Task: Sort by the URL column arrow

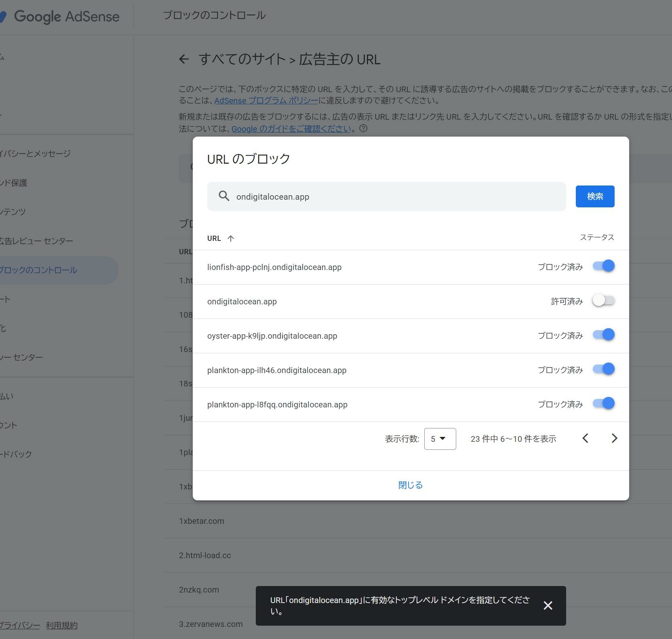Action: point(231,238)
